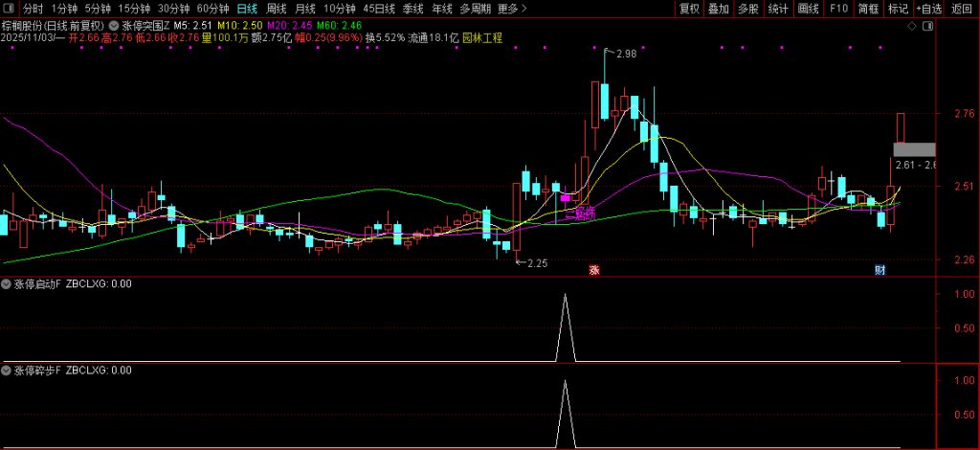
Task: Expand the 涨停碎步F indicator dropdown
Action: (x=8, y=370)
